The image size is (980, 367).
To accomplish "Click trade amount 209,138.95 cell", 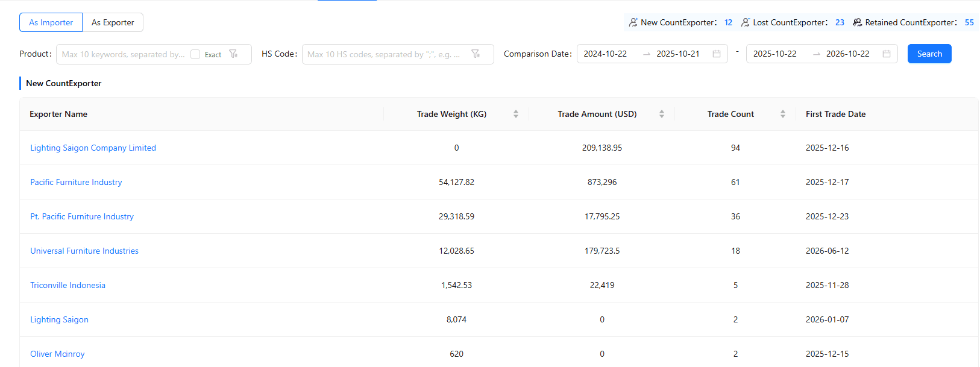I will click(x=602, y=148).
